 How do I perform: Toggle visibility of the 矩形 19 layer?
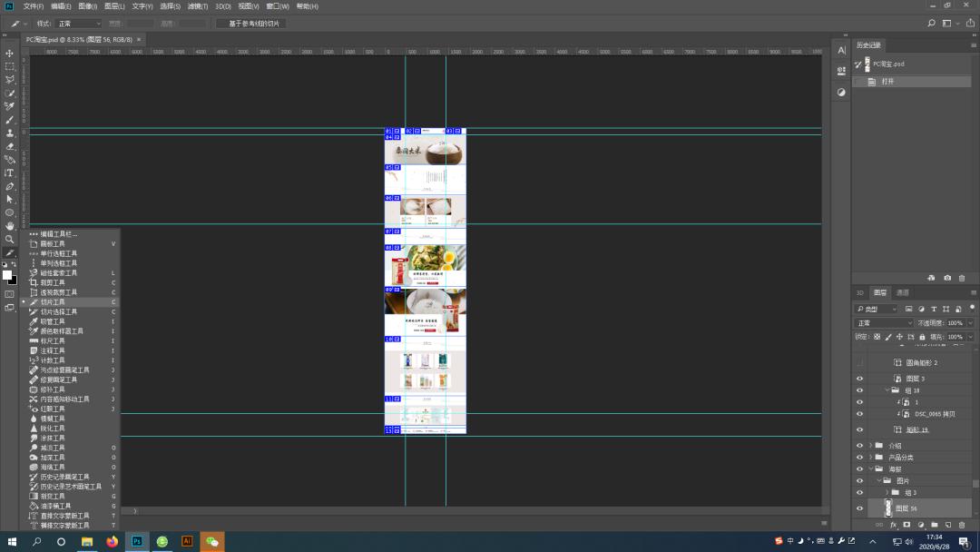(x=859, y=429)
